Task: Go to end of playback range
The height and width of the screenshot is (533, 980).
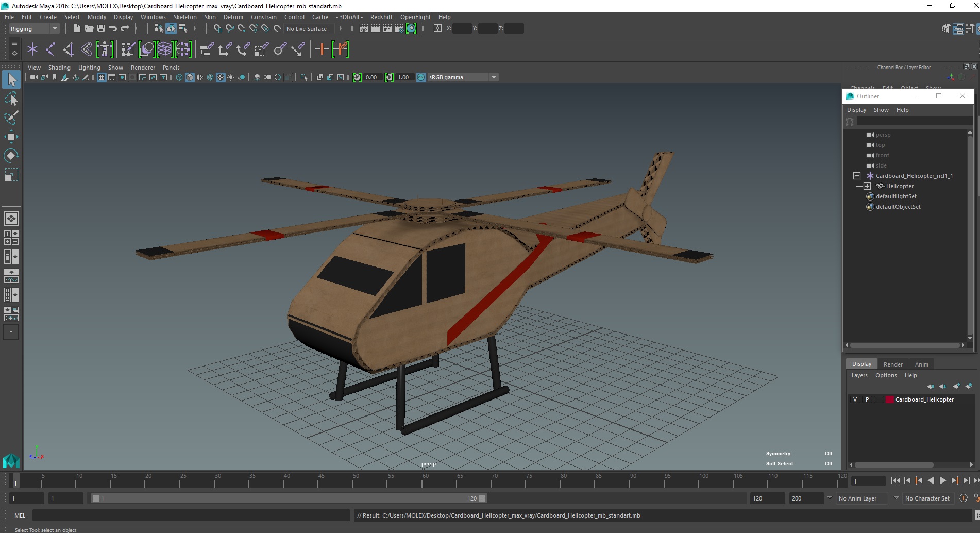Action: click(976, 480)
